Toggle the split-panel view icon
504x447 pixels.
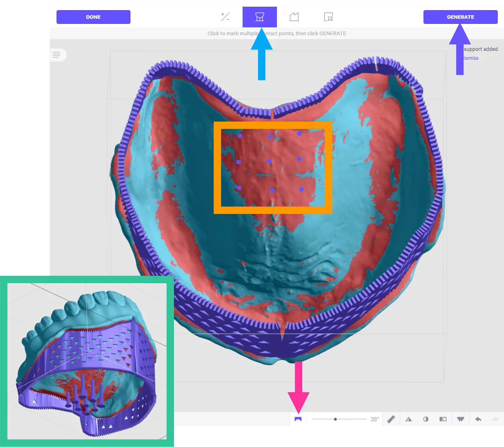point(443,419)
